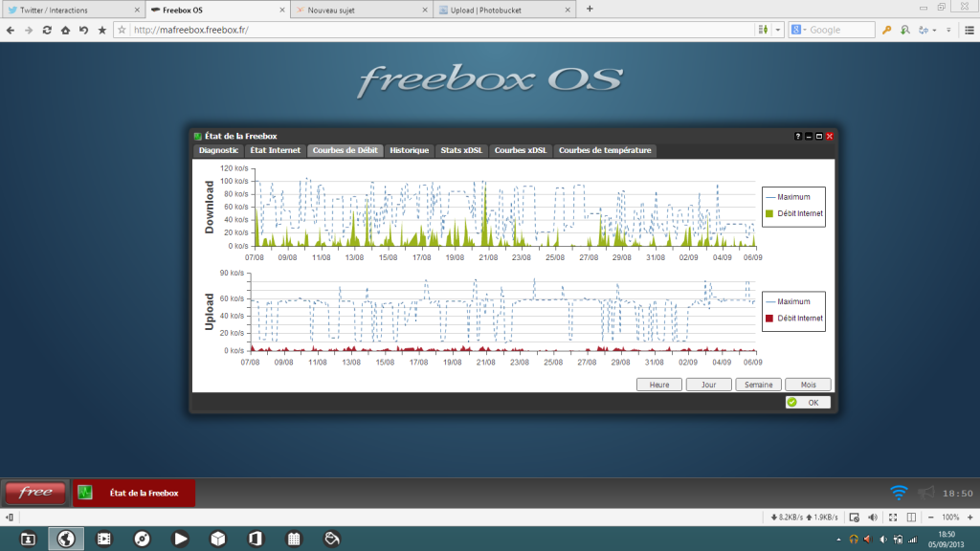Expand the address bar dropdown arrow
The height and width of the screenshot is (551, 980).
pos(778,30)
